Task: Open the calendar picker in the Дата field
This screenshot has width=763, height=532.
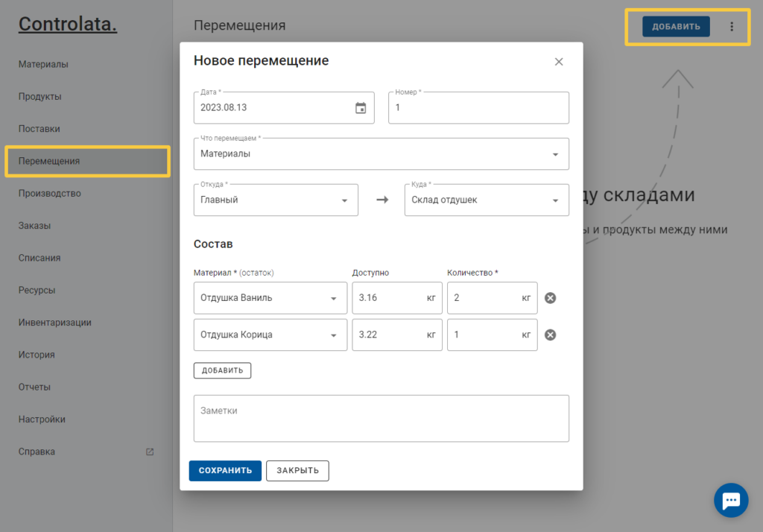Action: pyautogui.click(x=360, y=107)
